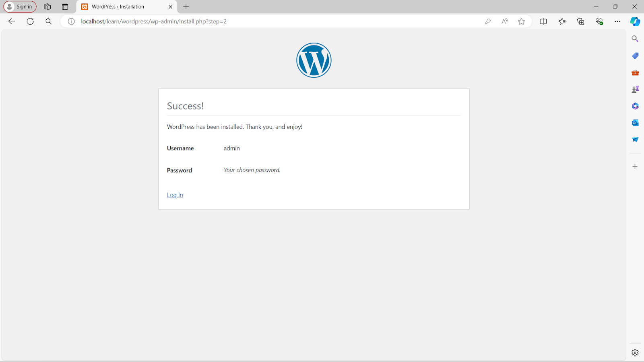This screenshot has height=362, width=644.
Task: Open the search icon beside refresh
Action: (49, 21)
